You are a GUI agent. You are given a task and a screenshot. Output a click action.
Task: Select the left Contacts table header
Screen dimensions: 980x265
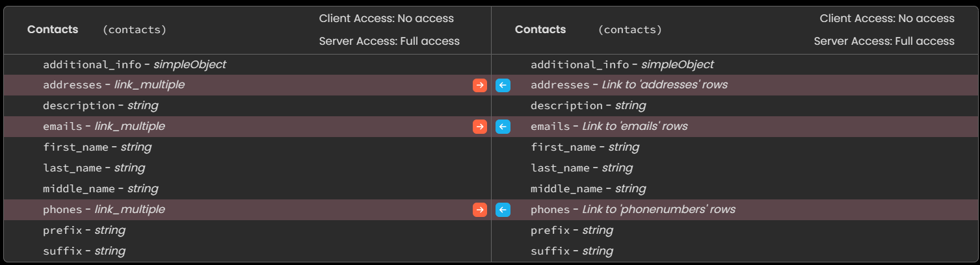click(x=247, y=30)
